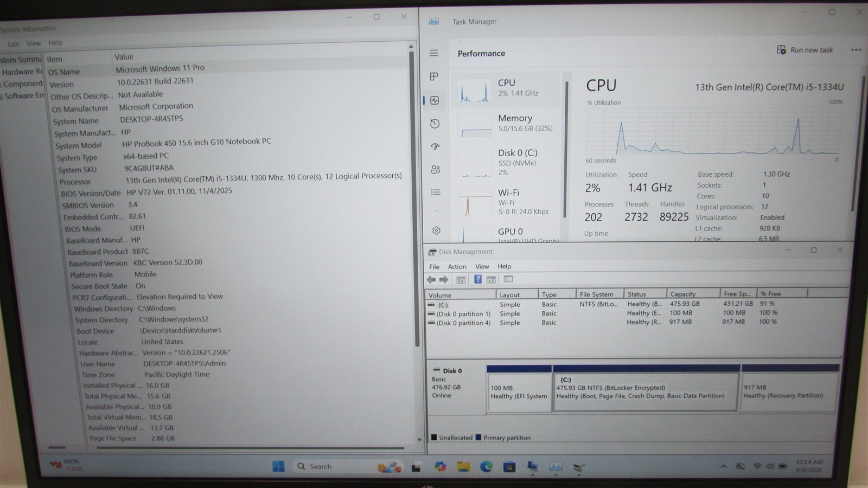Click Show/Hide Action Pane toolbar icon
The image size is (868, 488).
(491, 279)
